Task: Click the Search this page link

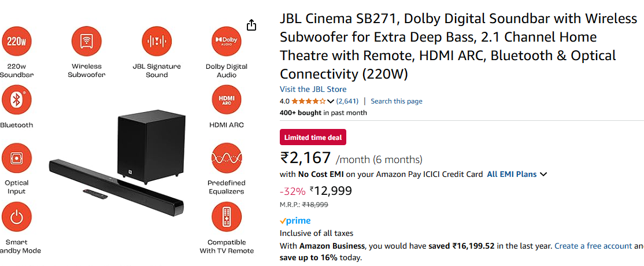Action: pyautogui.click(x=397, y=101)
